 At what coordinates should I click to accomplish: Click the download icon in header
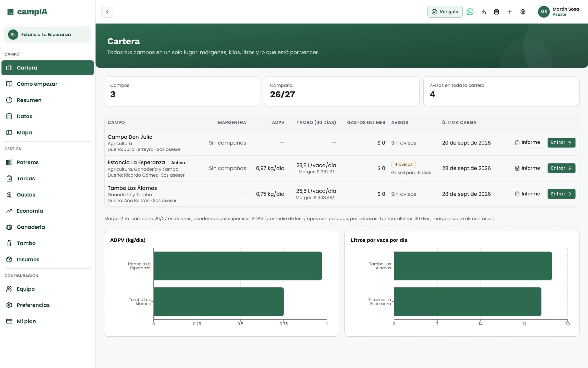[x=483, y=12]
